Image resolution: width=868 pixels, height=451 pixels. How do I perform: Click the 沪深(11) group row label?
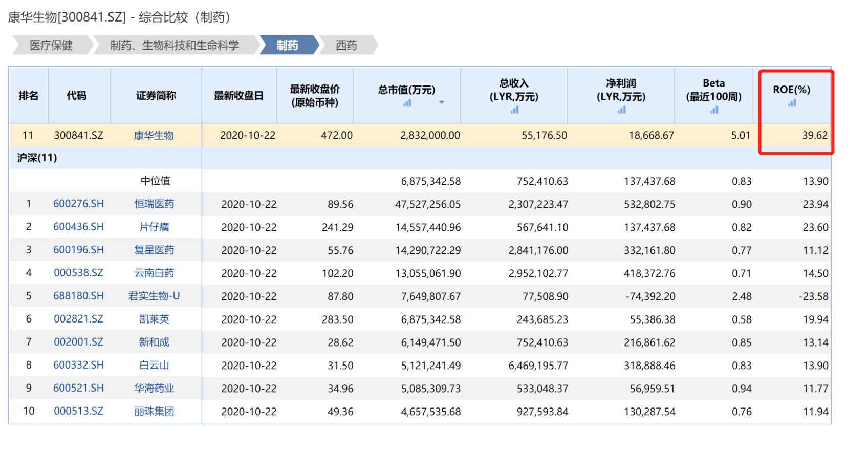(x=37, y=158)
